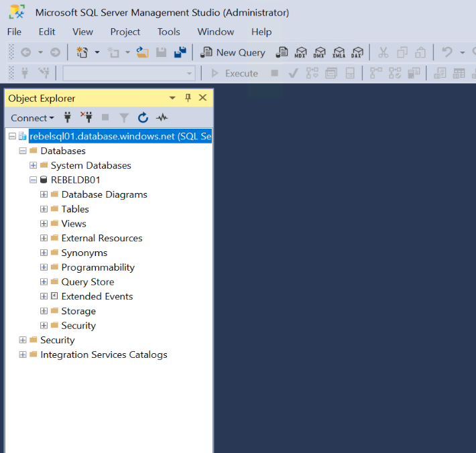Collapse the rebelsql01 server node
476x453 pixels.
pos(12,136)
